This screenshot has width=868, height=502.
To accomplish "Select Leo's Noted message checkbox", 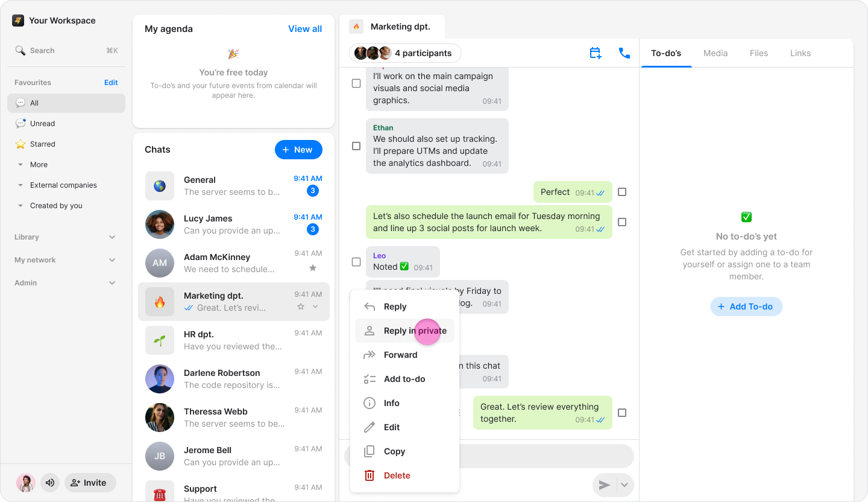I will pos(356,262).
